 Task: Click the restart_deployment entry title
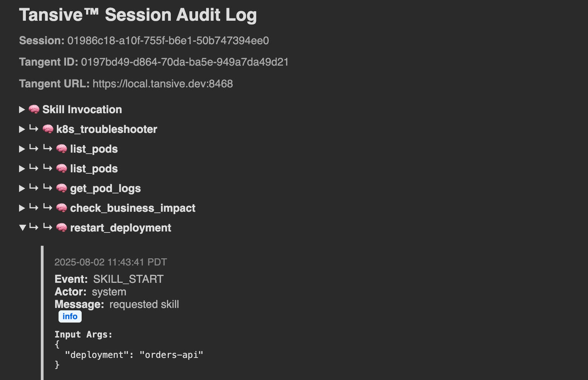click(121, 228)
